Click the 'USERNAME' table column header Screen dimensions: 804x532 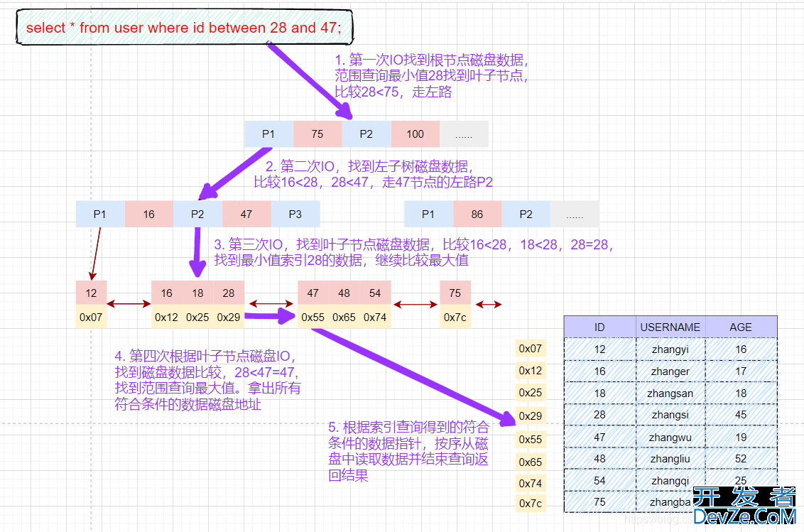point(670,327)
